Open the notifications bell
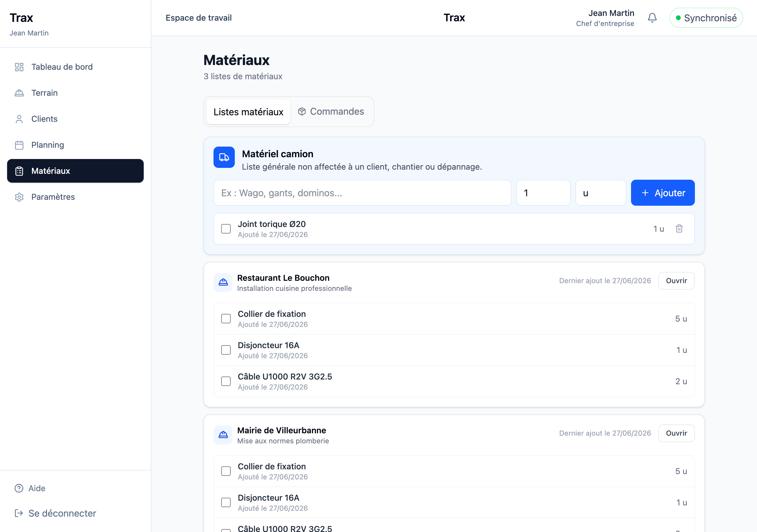The height and width of the screenshot is (532, 757). click(x=652, y=18)
